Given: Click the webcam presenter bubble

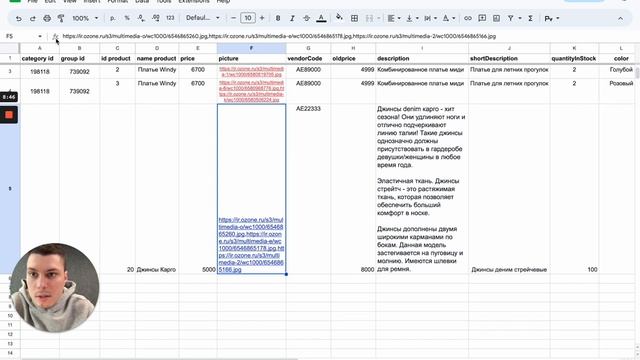Looking at the screenshot, I should click(x=55, y=288).
